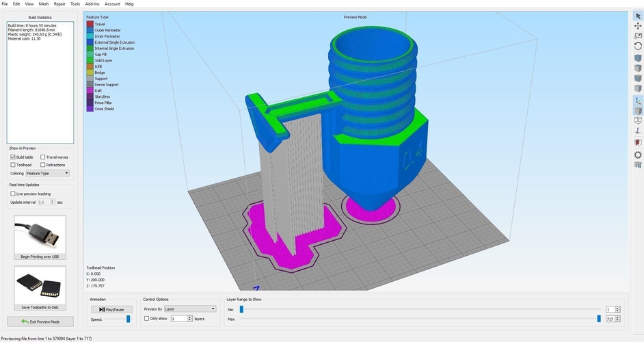This screenshot has height=342, width=644.
Task: Activate the translate (move) model tool
Action: coord(637,26)
